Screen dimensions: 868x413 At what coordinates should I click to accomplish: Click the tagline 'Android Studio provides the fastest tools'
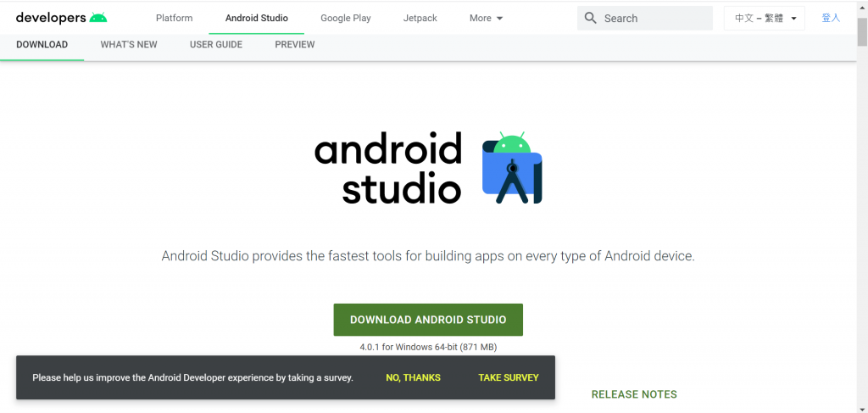(x=428, y=256)
